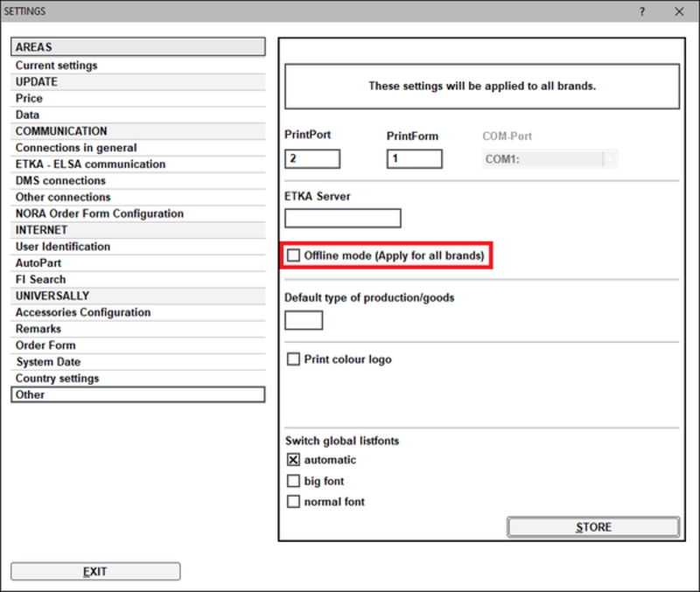Check the Print colour logo box

coord(294,359)
